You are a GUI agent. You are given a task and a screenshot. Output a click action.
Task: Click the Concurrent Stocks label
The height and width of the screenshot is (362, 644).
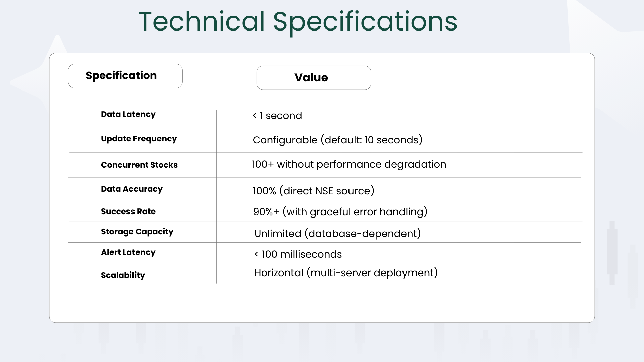tap(139, 165)
